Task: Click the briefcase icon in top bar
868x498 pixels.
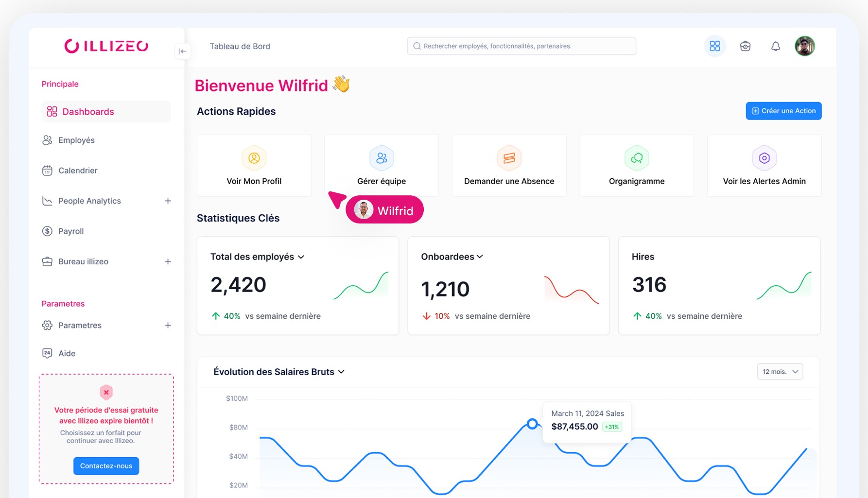Action: (x=745, y=46)
